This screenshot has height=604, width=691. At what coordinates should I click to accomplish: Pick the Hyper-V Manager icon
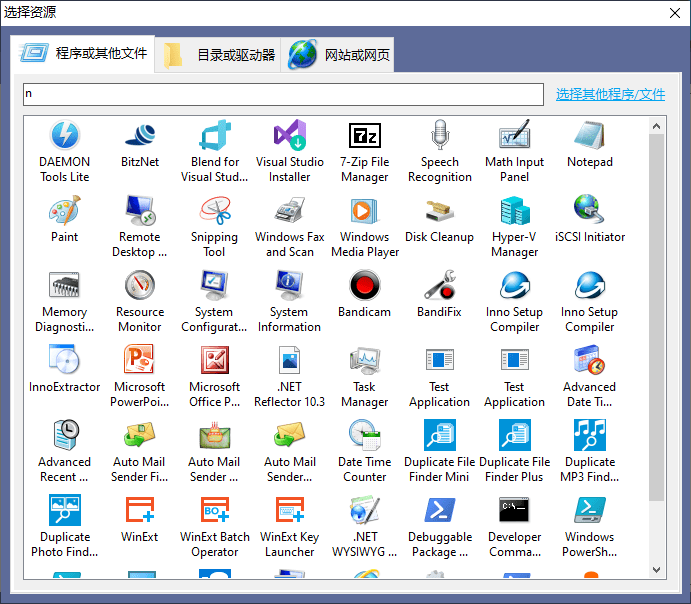click(514, 210)
